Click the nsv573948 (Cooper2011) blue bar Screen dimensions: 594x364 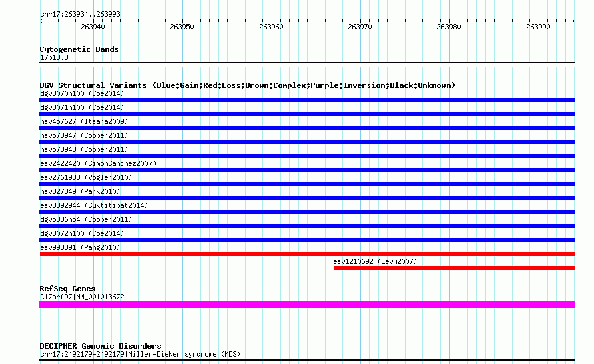[x=307, y=156]
